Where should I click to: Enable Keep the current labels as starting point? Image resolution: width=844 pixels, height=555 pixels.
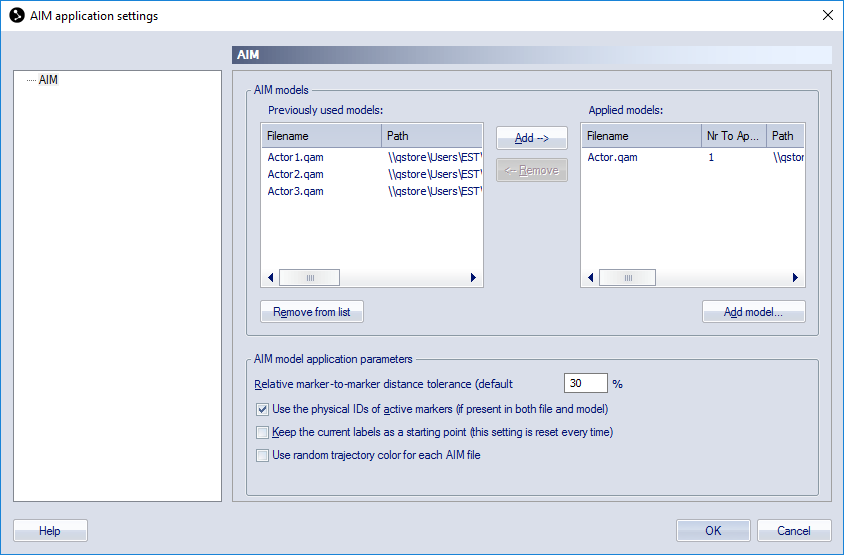tap(262, 432)
